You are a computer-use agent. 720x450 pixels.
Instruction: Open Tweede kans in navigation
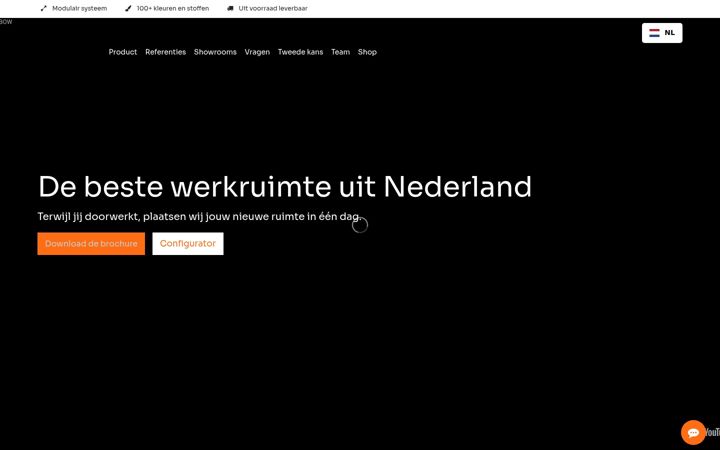tap(300, 52)
